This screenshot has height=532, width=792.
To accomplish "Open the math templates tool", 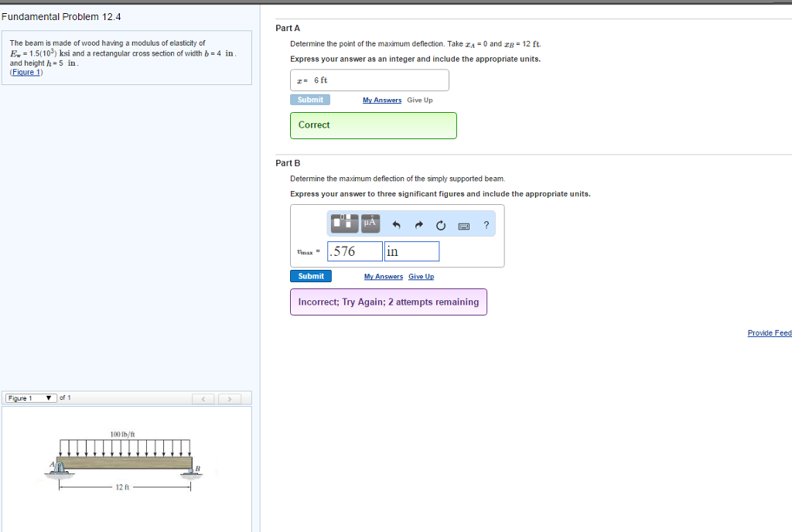I will point(345,223).
